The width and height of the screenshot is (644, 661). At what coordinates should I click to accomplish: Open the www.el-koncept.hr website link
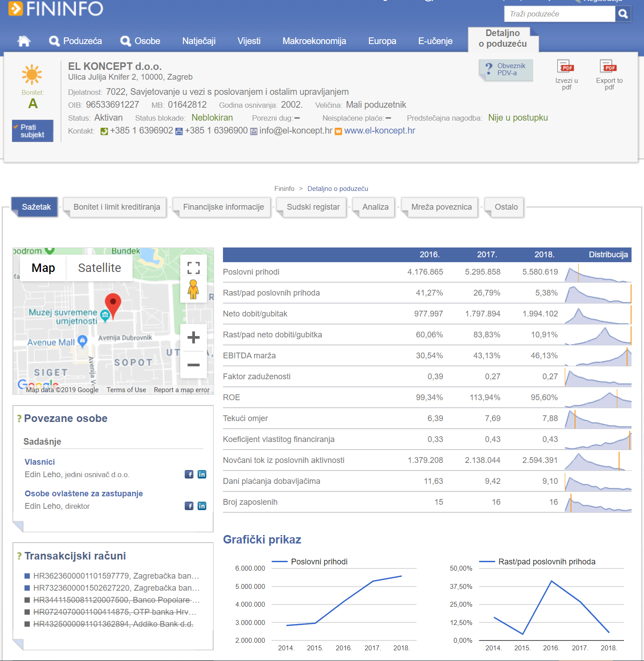(x=379, y=131)
